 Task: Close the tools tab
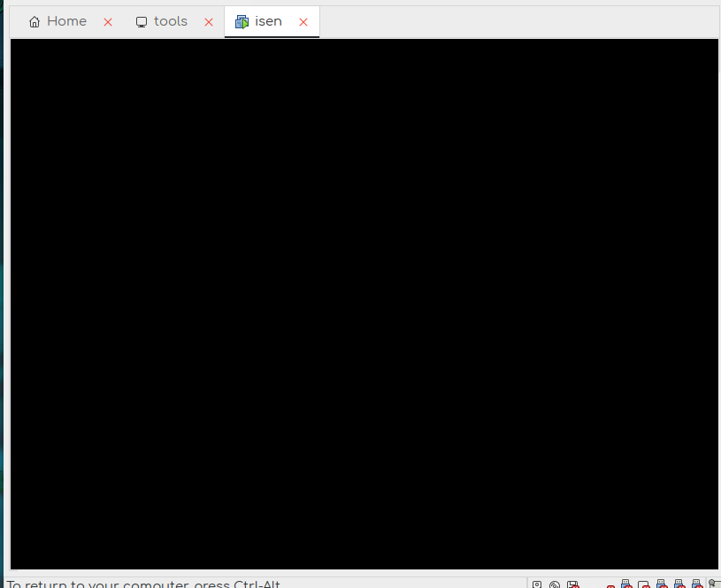pos(209,22)
